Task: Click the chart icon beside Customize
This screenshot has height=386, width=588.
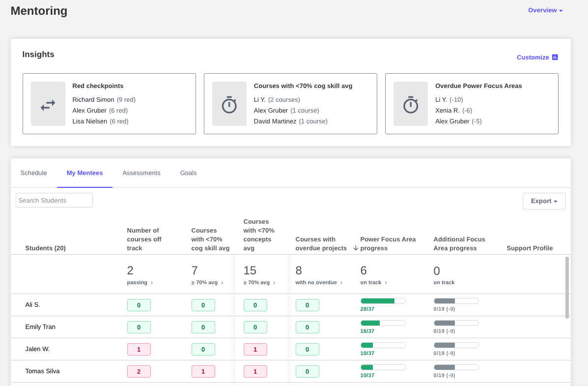Action: tap(555, 57)
